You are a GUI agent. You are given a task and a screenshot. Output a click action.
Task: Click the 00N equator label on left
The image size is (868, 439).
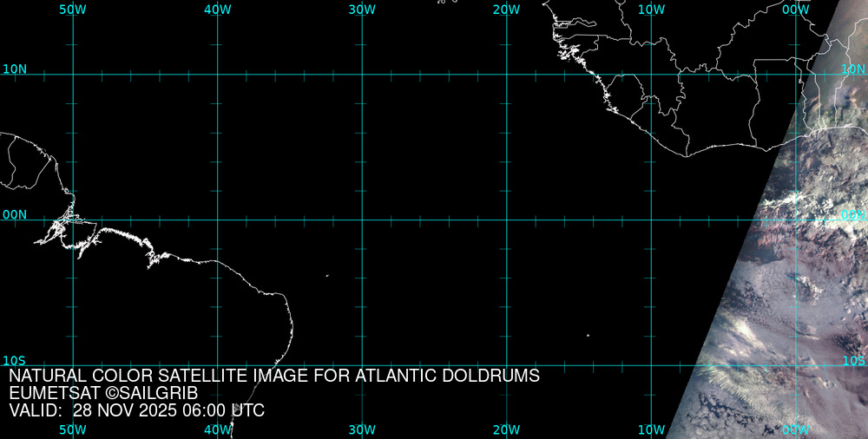click(15, 214)
